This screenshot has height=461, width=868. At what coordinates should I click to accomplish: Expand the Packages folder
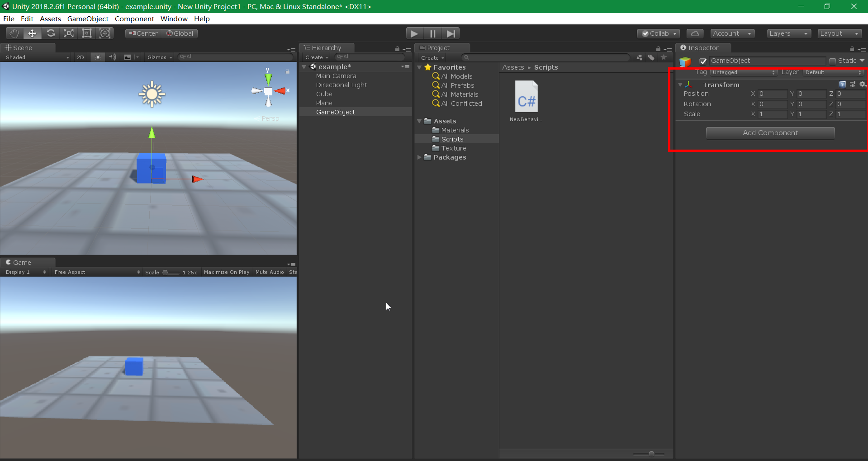(x=419, y=157)
